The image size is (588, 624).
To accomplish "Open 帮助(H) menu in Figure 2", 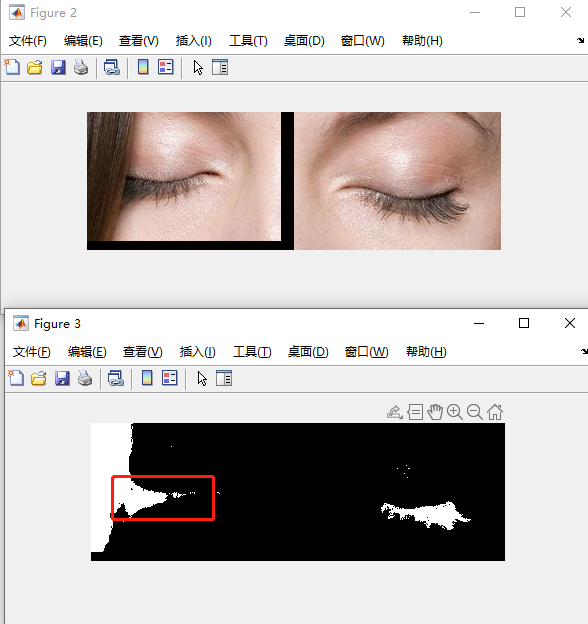I will (x=422, y=41).
